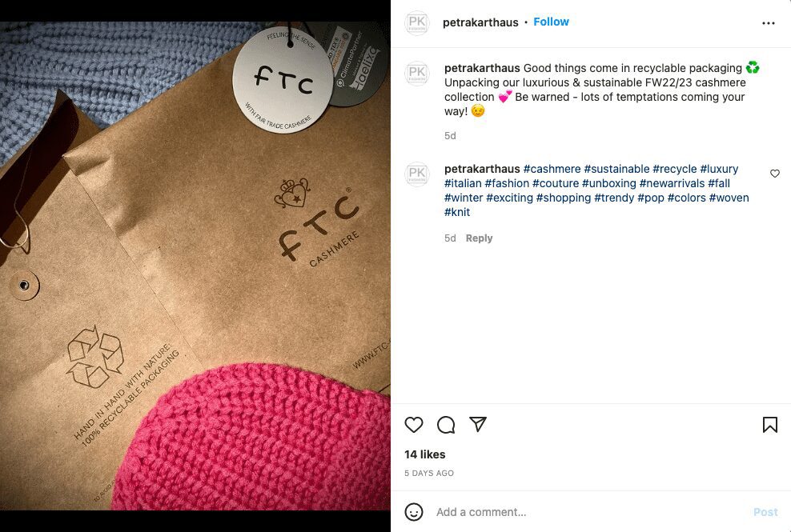
Task: Like the post with the heart icon
Action: click(x=414, y=425)
